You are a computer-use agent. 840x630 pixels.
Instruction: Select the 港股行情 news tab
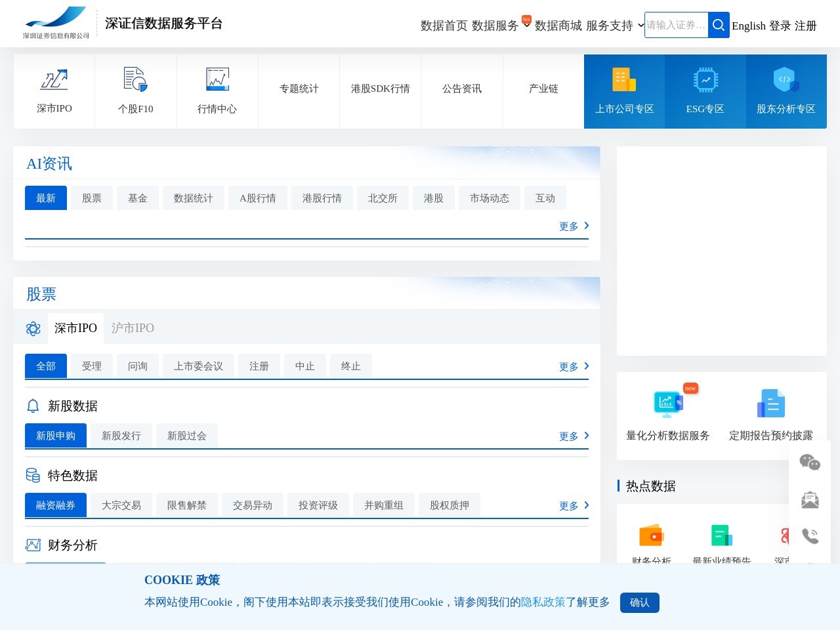(x=322, y=198)
